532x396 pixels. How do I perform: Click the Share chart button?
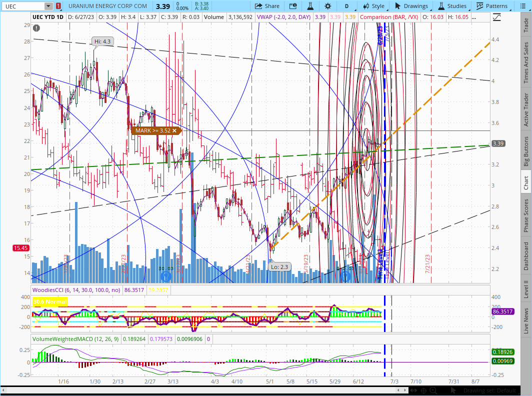click(x=267, y=6)
